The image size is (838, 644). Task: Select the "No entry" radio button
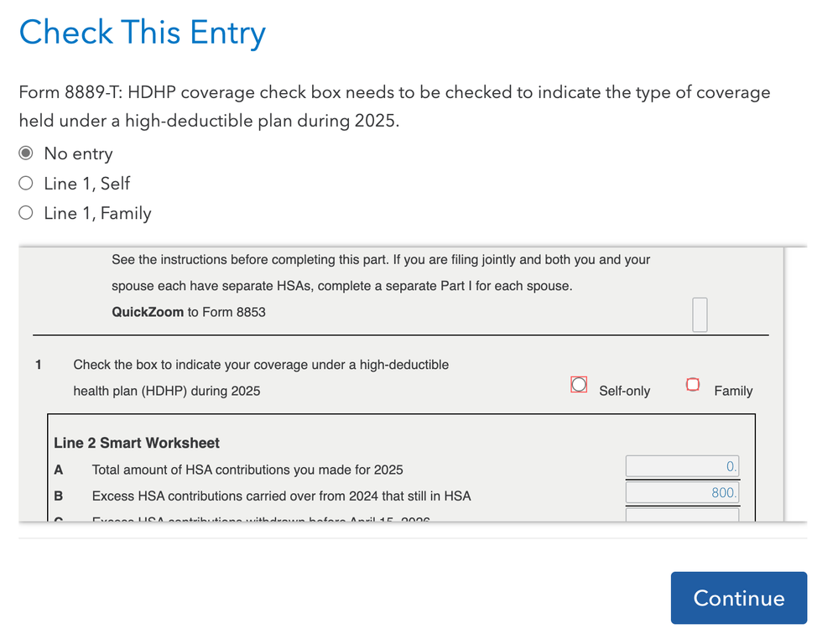tap(25, 153)
